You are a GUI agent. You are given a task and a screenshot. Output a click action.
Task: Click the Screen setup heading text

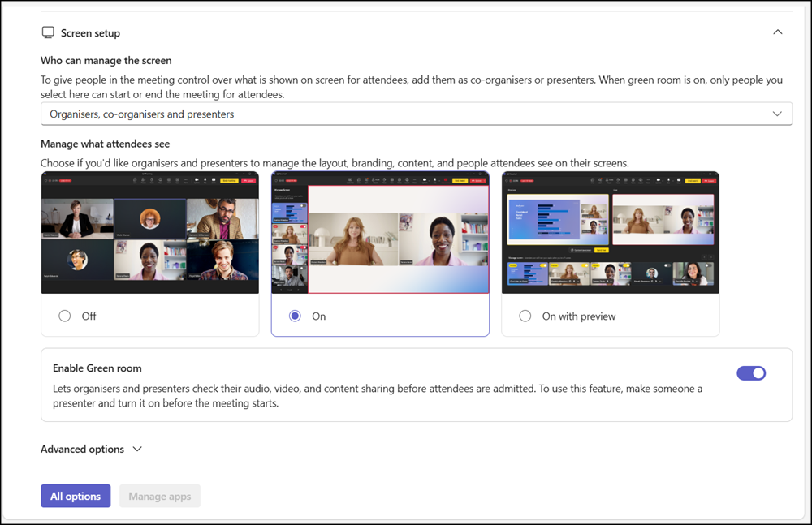[x=90, y=33]
